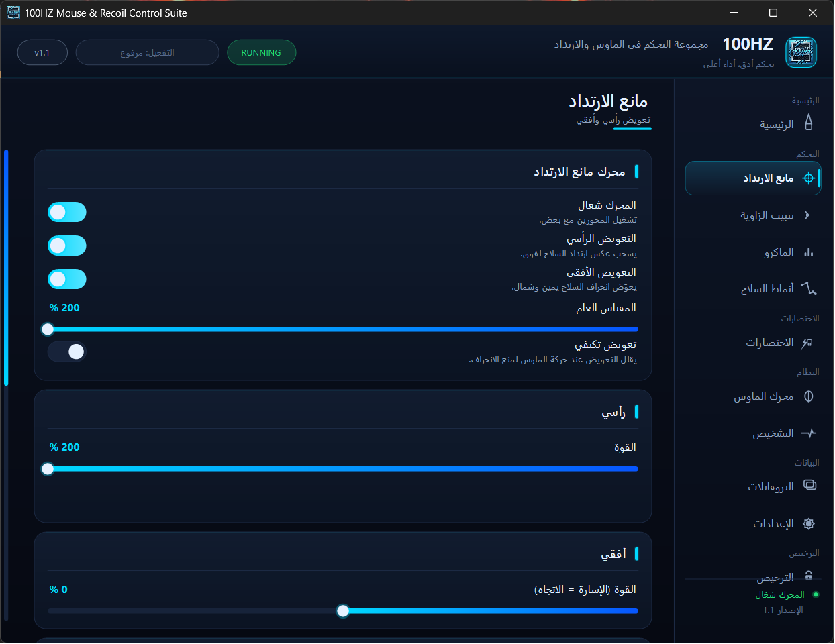This screenshot has height=644, width=835.
Task: Click the مانع الارتداد page heading
Action: pyautogui.click(x=608, y=101)
